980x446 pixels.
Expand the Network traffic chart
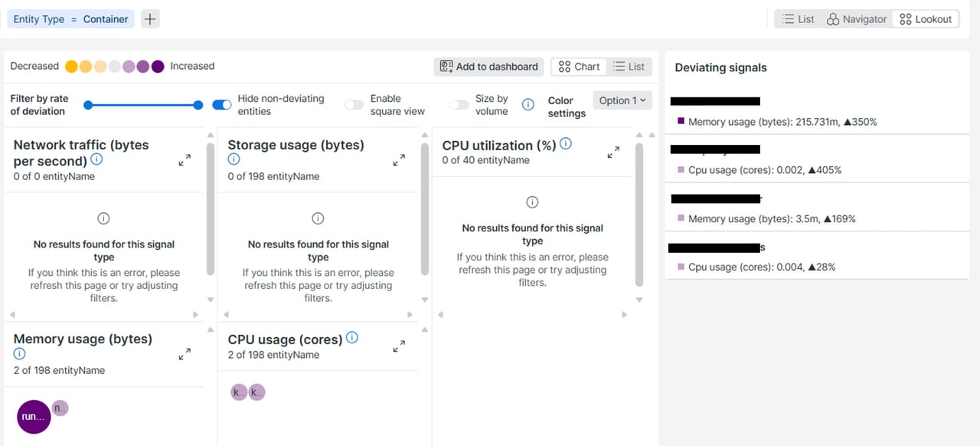pyautogui.click(x=185, y=160)
